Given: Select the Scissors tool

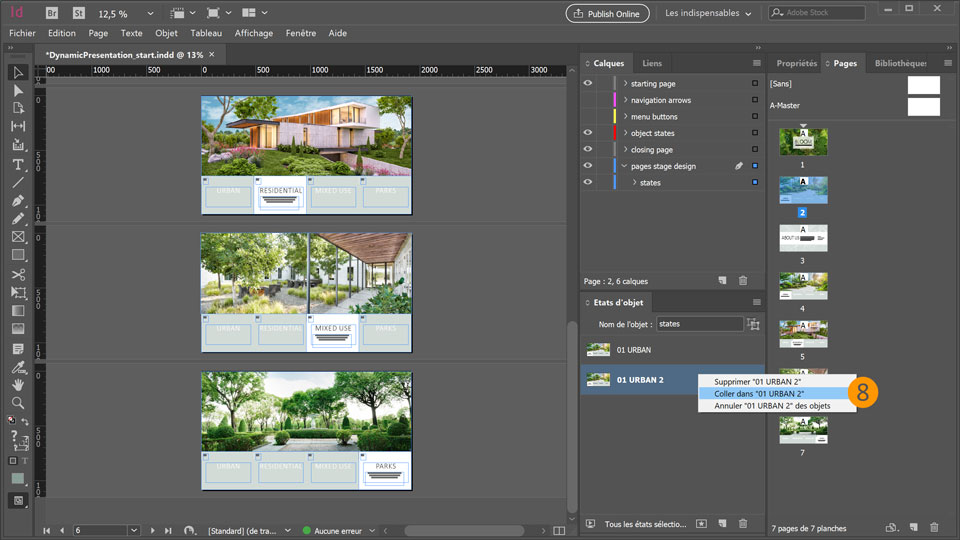Looking at the screenshot, I should tap(18, 274).
